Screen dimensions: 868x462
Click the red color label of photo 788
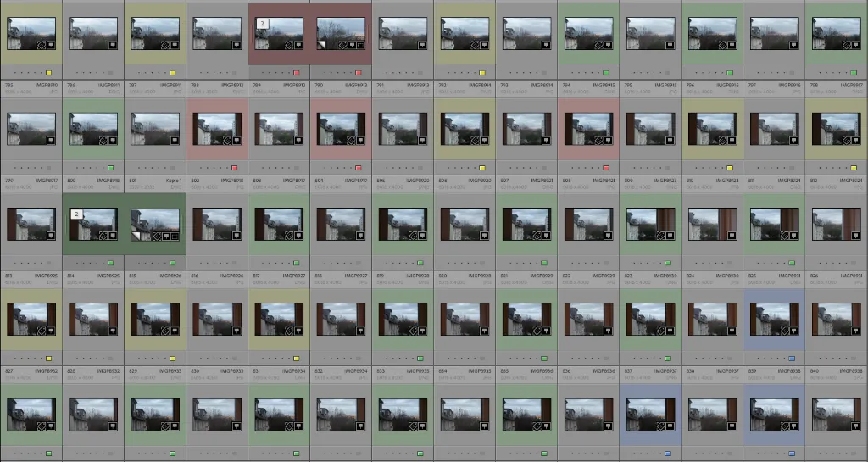[235, 168]
